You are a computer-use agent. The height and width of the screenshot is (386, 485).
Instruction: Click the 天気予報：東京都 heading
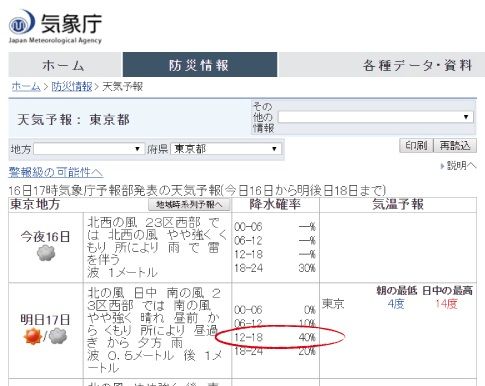pos(73,119)
